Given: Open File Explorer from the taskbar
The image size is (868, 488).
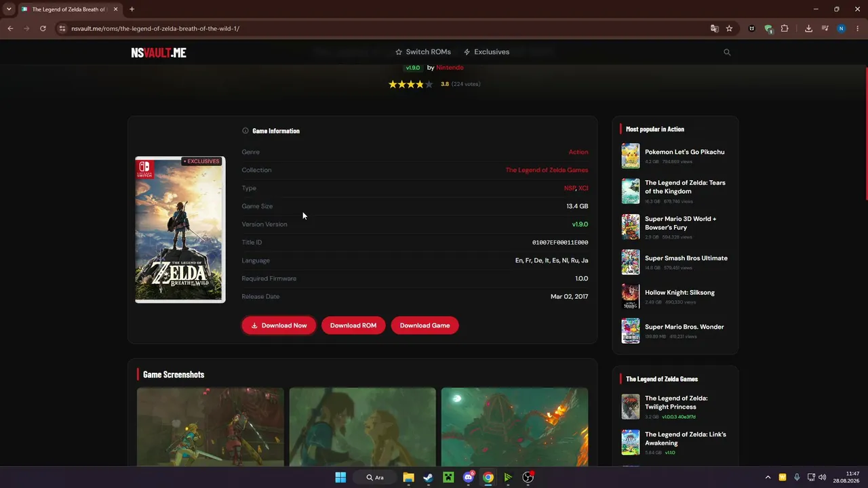Looking at the screenshot, I should 408,477.
